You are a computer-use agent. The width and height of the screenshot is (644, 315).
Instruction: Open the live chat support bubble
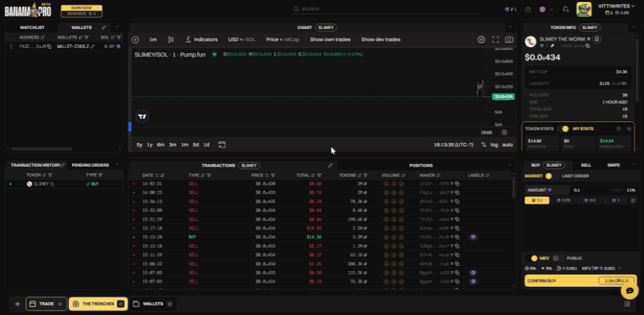[629, 290]
